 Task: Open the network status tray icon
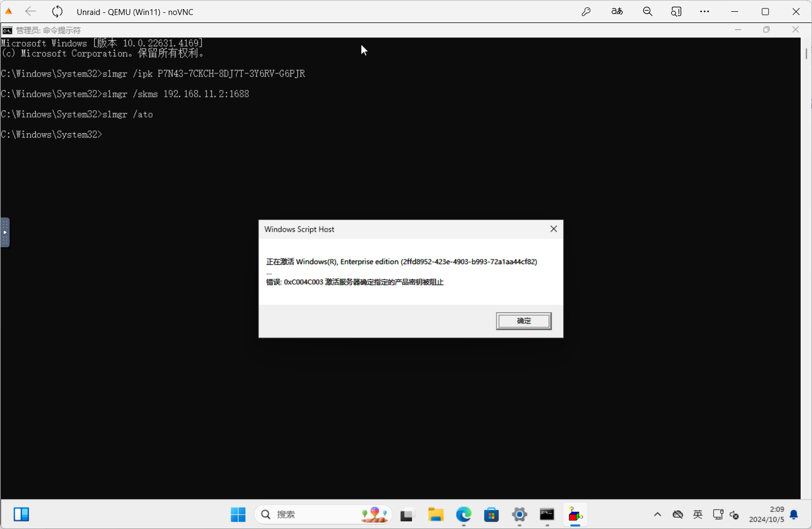click(x=718, y=515)
